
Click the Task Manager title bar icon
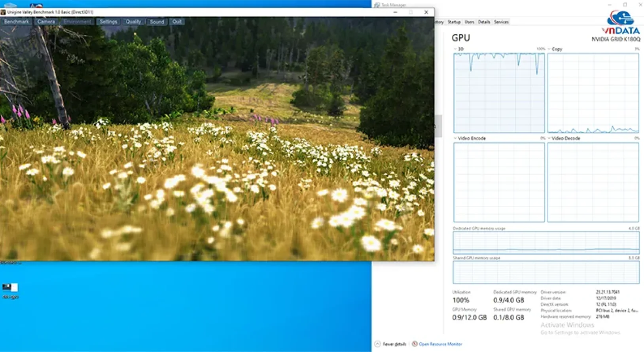(377, 5)
